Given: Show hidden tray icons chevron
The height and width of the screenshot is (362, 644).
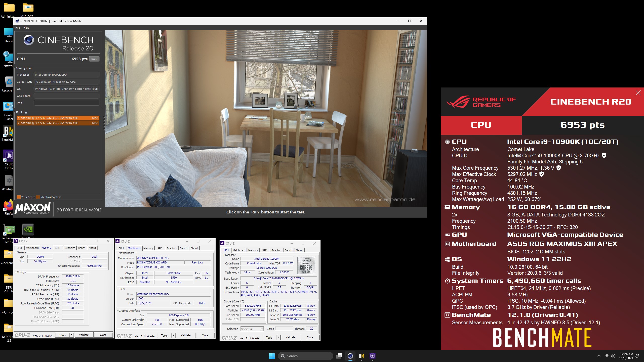Looking at the screenshot, I should coord(599,356).
